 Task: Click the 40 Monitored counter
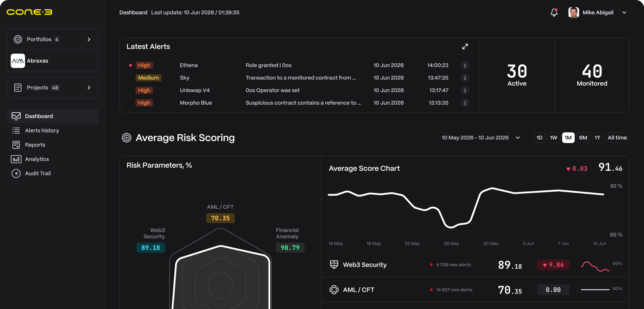[592, 75]
